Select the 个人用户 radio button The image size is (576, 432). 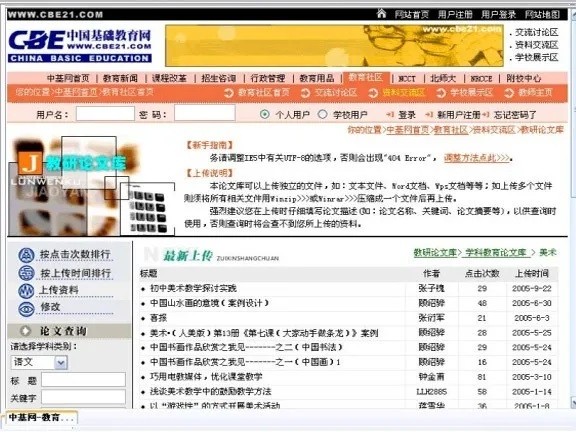(x=264, y=114)
